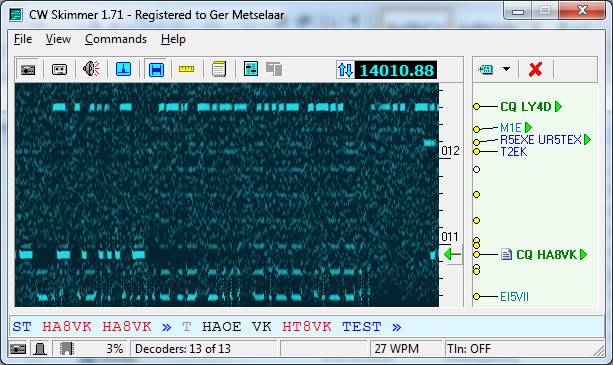Click the status bar Morse key icon

pos(40,349)
